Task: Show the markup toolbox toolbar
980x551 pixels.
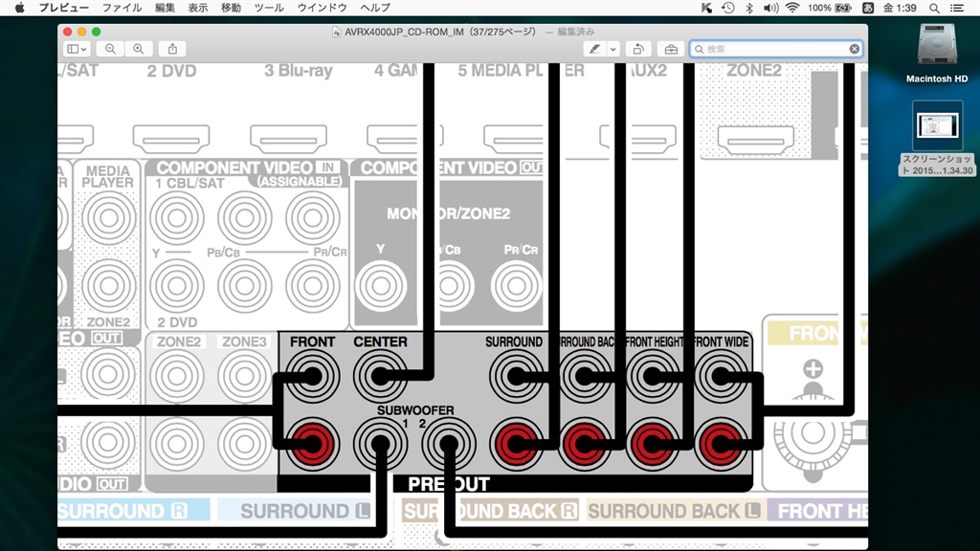Action: 671,49
